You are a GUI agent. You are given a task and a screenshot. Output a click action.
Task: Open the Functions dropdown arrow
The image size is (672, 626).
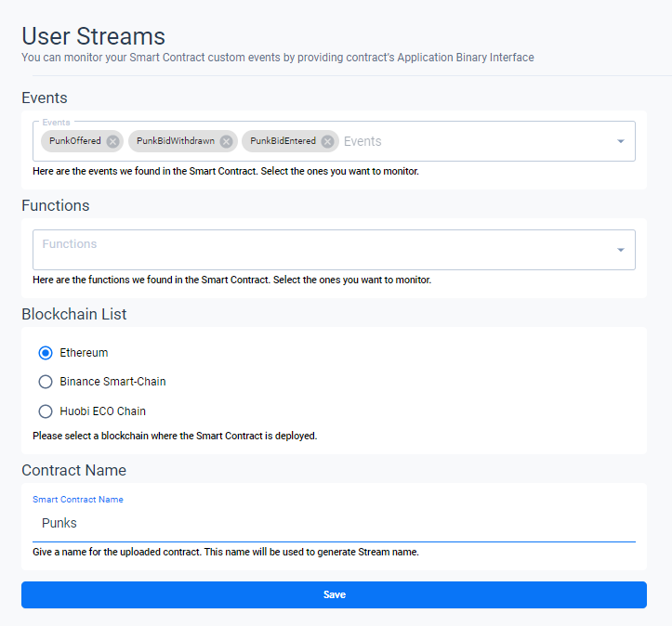(x=620, y=250)
